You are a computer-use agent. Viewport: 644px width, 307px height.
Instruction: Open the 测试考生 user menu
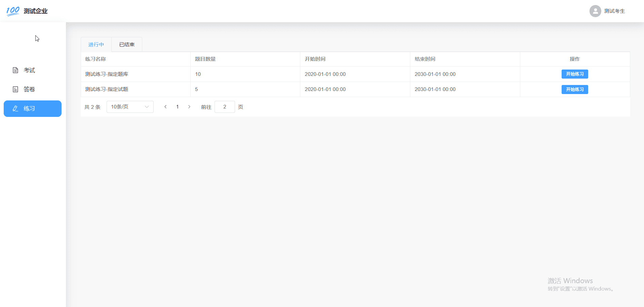coord(614,11)
